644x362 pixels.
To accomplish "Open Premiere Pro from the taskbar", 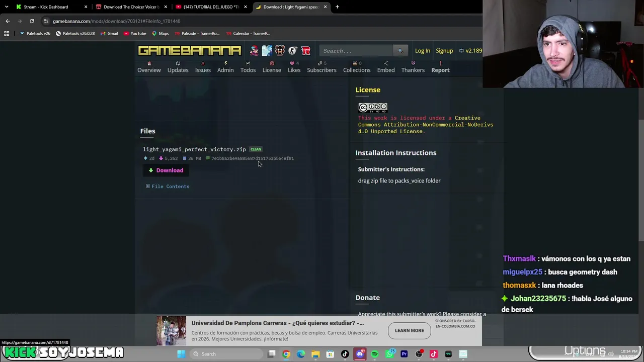I will [404, 354].
